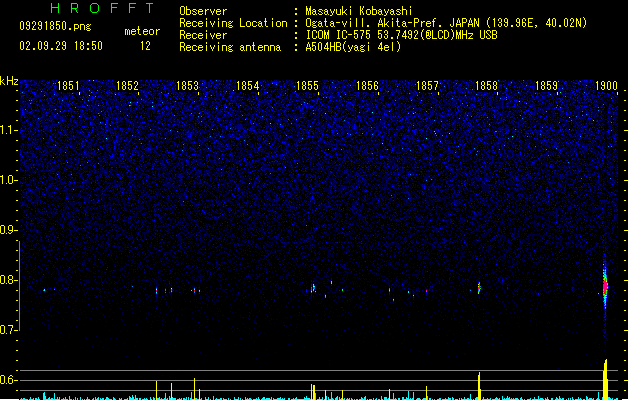Click the 0.9 kHz axis label
The image size is (629, 400).
[x=9, y=230]
